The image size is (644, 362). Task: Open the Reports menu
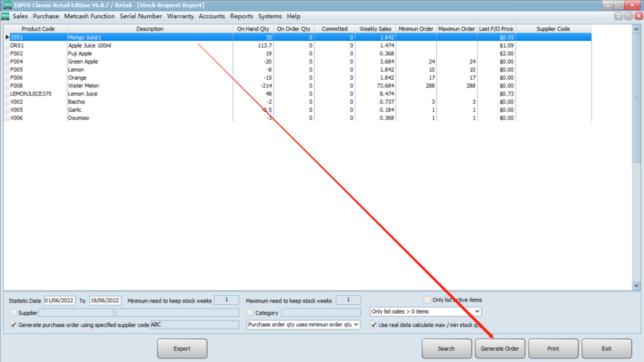[241, 16]
